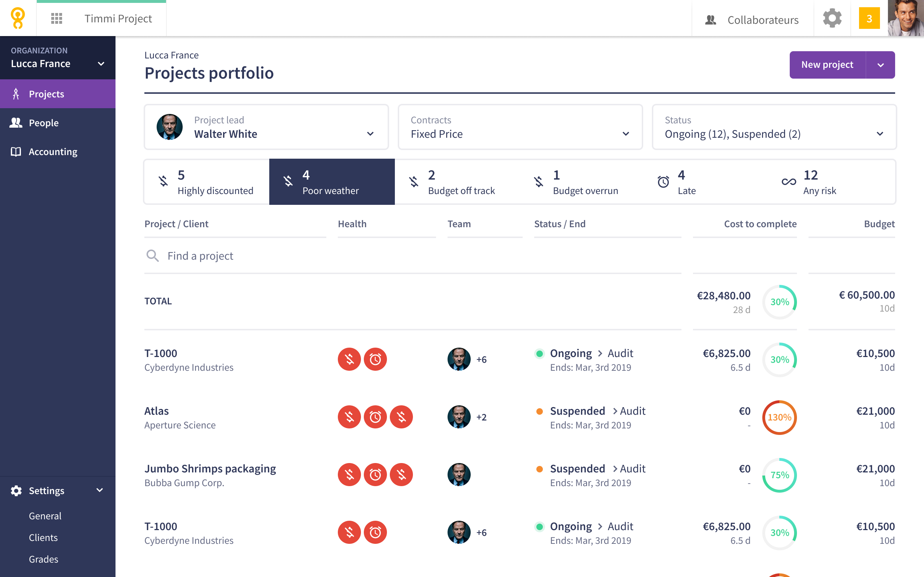924x577 pixels.
Task: Open the New project arrow dropdown
Action: pos(880,65)
